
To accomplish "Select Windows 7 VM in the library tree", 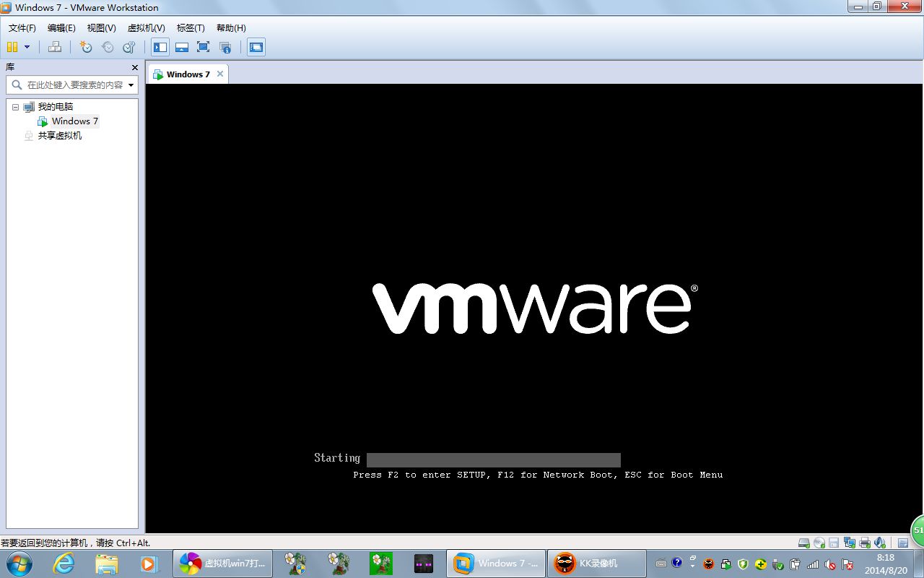I will click(x=75, y=121).
